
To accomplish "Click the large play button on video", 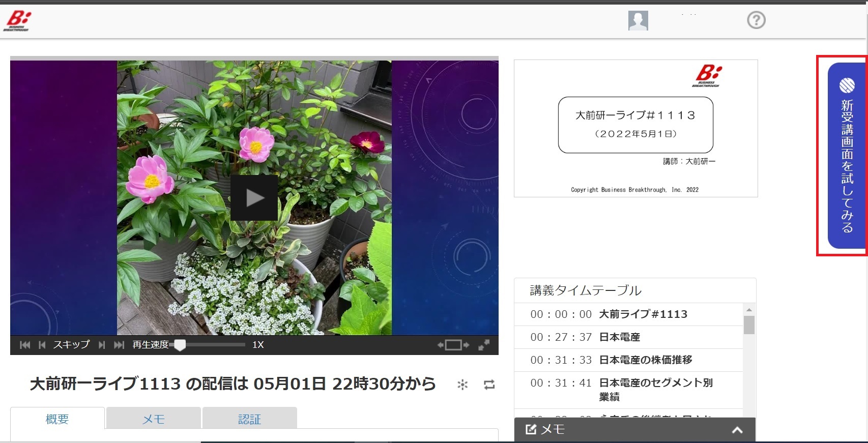I will 254,198.
